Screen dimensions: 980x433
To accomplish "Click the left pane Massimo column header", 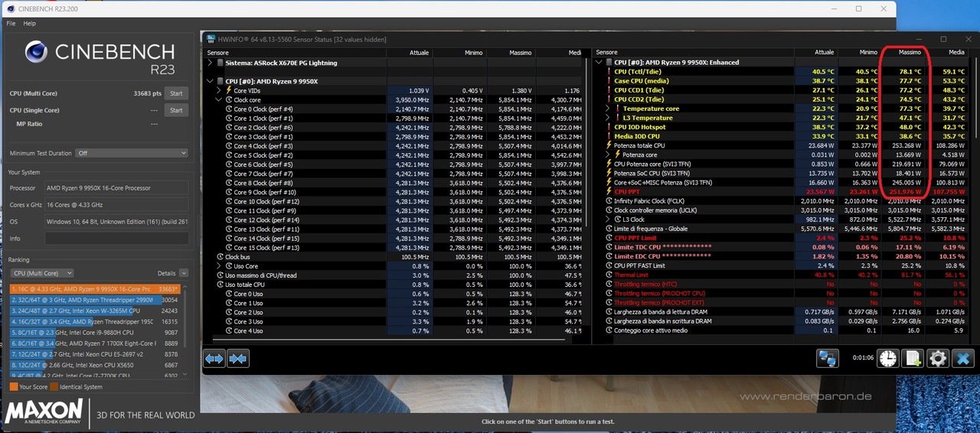I will [510, 53].
